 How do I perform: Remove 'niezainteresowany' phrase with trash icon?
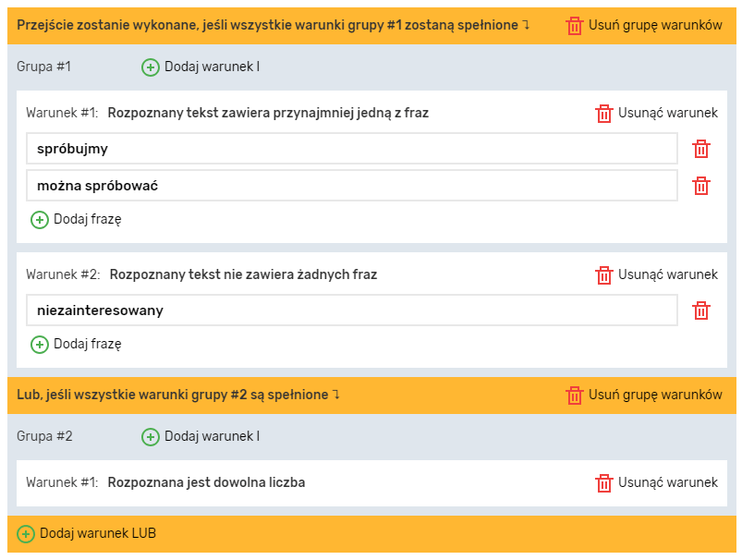(701, 310)
